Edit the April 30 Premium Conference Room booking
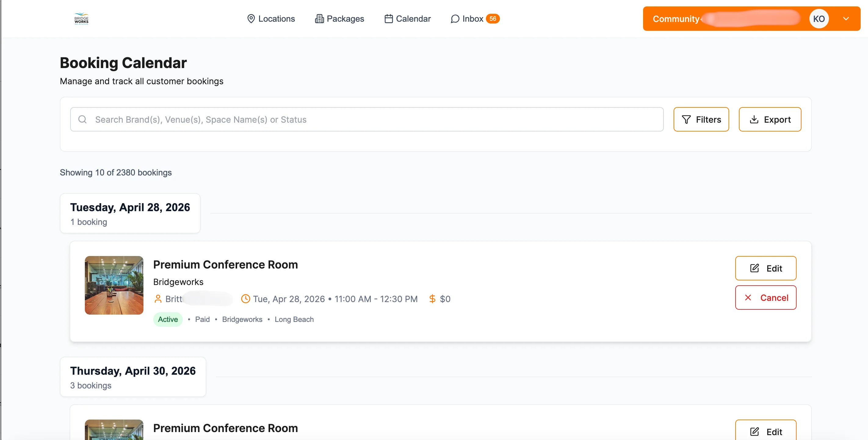The width and height of the screenshot is (868, 440). coord(765,430)
